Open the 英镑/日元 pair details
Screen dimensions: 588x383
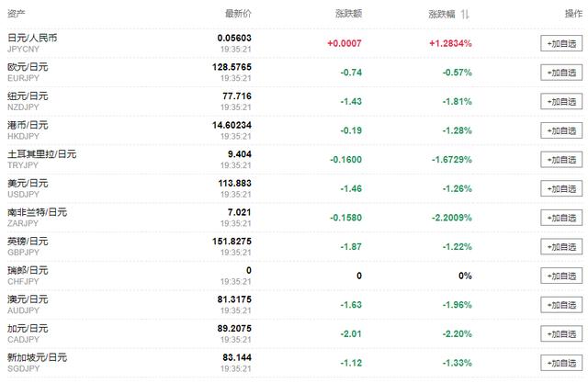click(27, 241)
